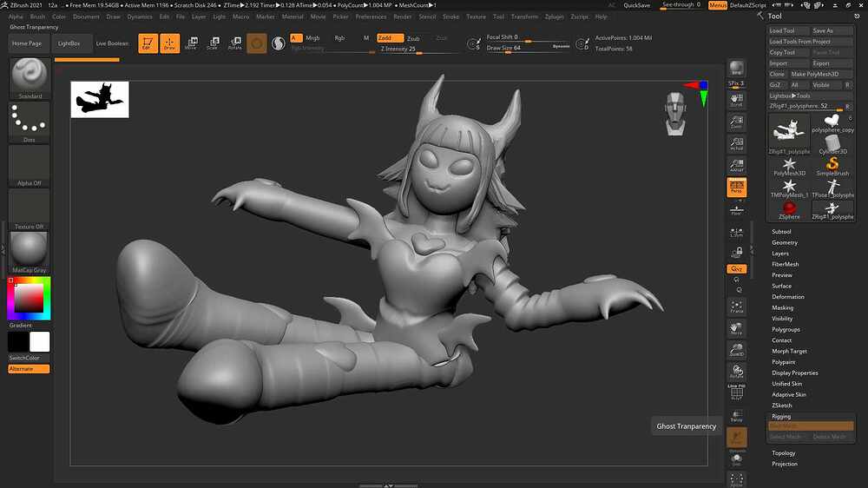Open the Render menu

coord(403,16)
